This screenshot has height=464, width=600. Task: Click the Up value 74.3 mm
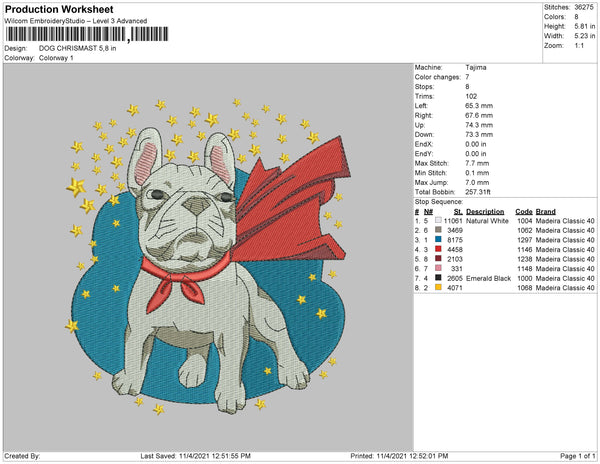(479, 125)
